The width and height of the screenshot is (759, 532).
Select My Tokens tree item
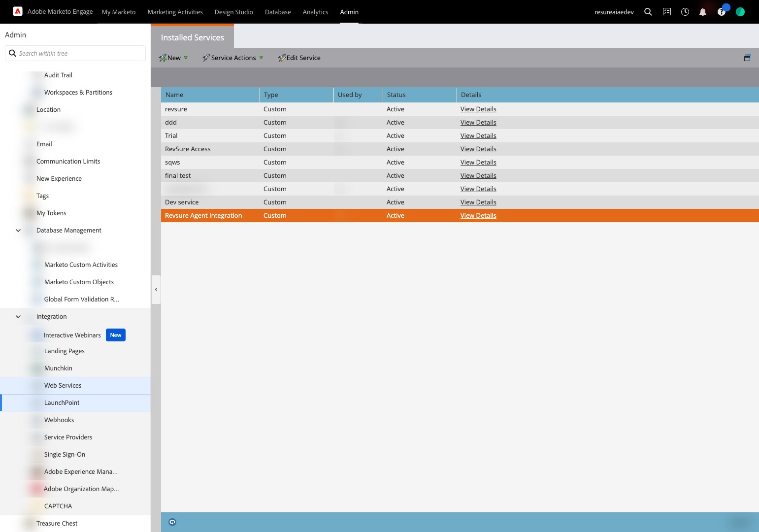[x=51, y=213]
